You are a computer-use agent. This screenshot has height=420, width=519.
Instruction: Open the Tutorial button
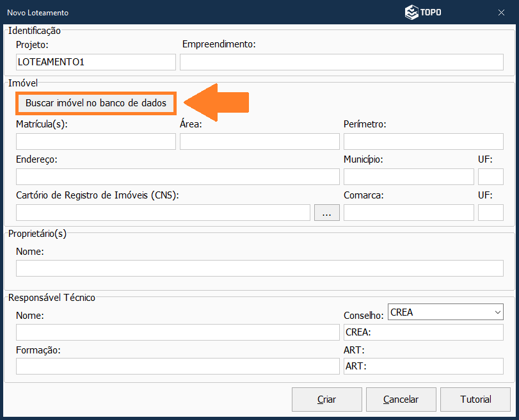(475, 400)
